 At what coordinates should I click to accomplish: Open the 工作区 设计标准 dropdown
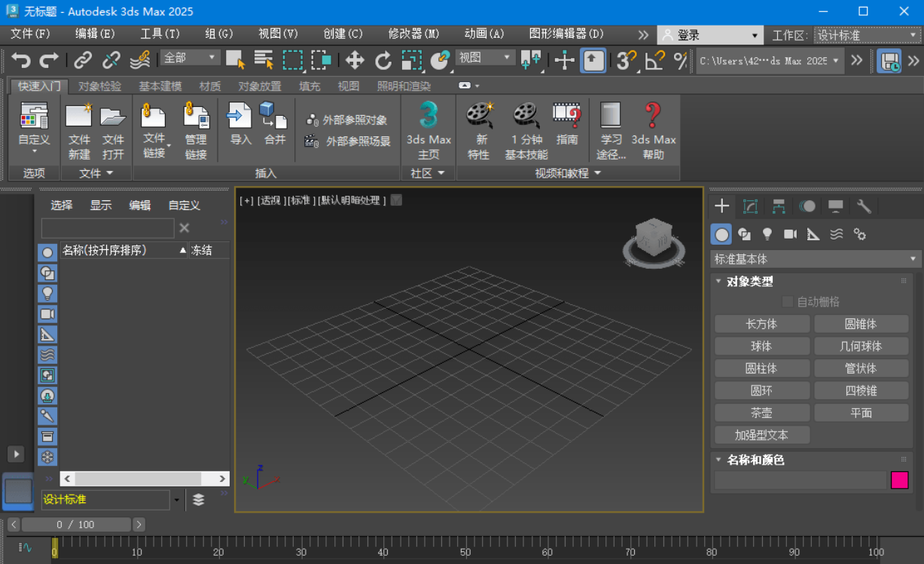point(868,35)
